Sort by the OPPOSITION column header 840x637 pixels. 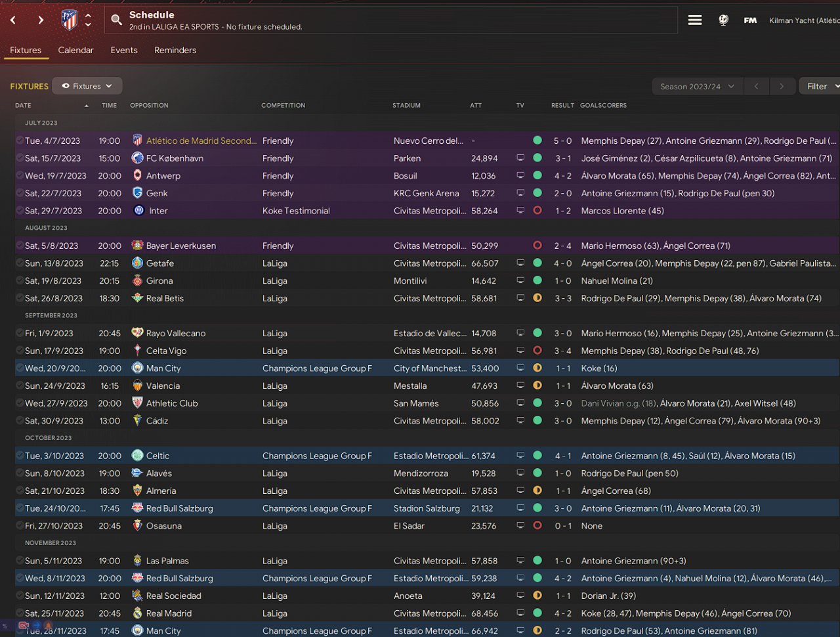149,105
